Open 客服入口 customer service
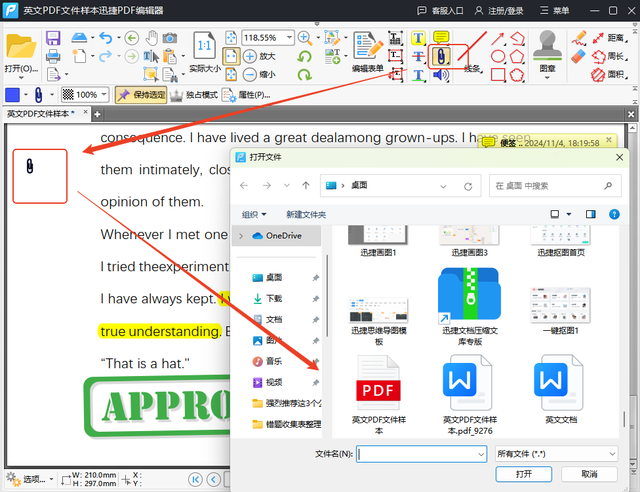 [x=440, y=11]
